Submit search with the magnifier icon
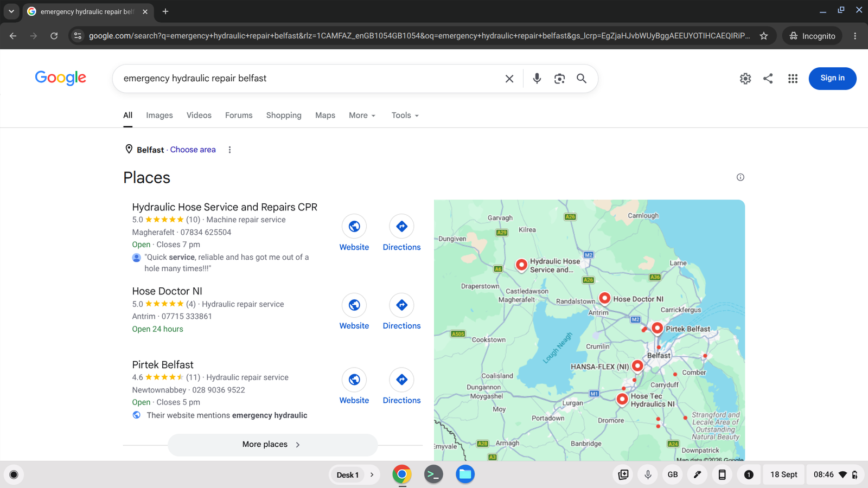 click(582, 79)
